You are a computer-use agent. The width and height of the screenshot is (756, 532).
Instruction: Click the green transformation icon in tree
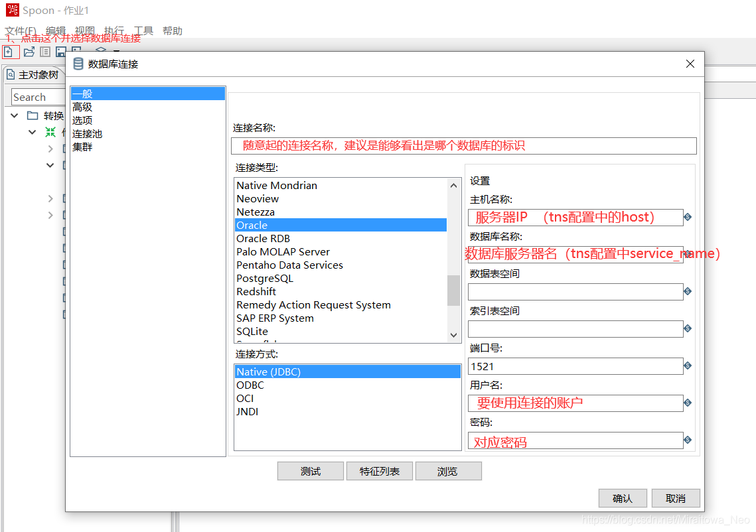(50, 132)
